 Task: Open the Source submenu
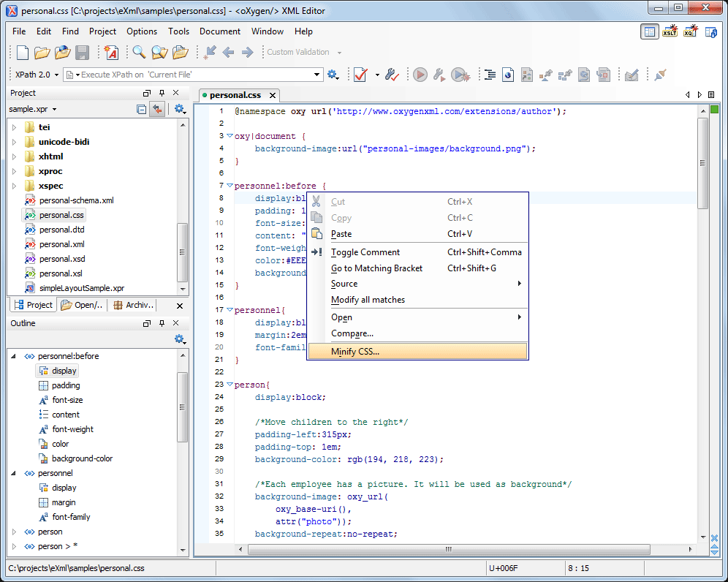[x=417, y=284]
